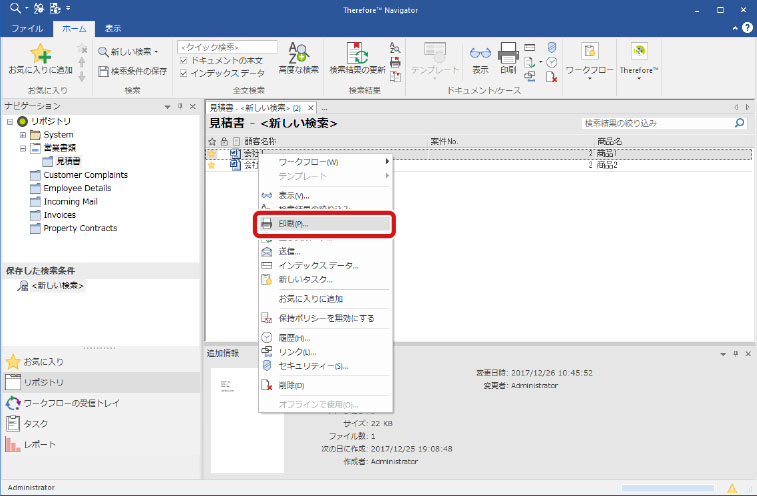
Task: Click the クイック検索 input field
Action: tap(227, 47)
